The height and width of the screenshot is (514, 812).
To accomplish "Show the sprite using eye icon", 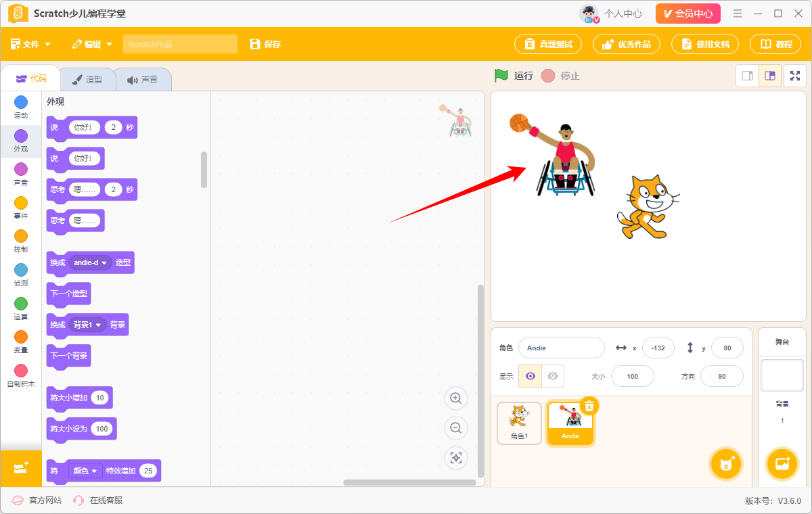I will pos(531,377).
